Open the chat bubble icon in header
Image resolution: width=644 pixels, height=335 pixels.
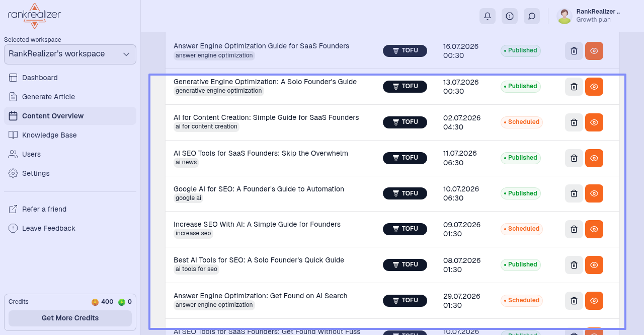click(532, 16)
